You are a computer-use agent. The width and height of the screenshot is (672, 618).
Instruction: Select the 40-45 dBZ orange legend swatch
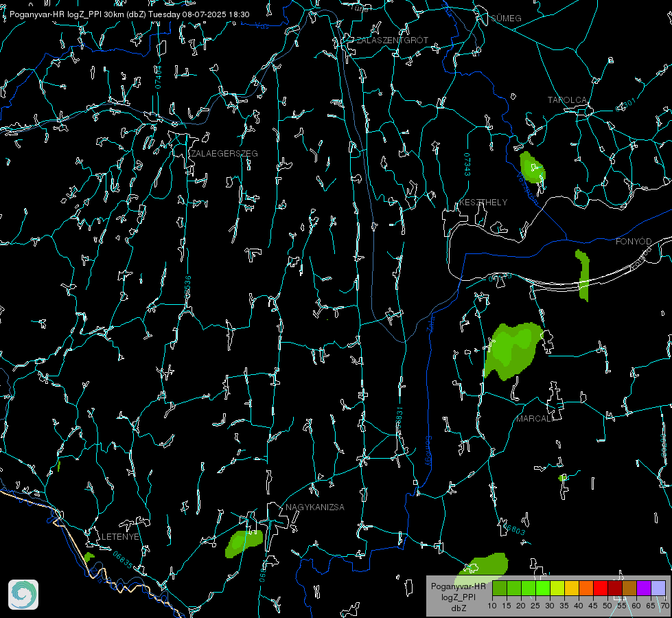coord(586,588)
